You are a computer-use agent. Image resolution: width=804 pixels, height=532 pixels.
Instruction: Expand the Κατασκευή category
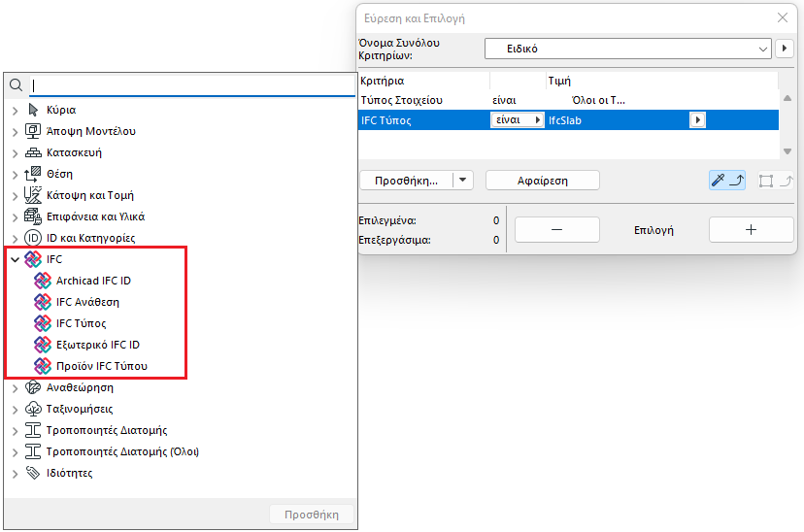coord(15,152)
